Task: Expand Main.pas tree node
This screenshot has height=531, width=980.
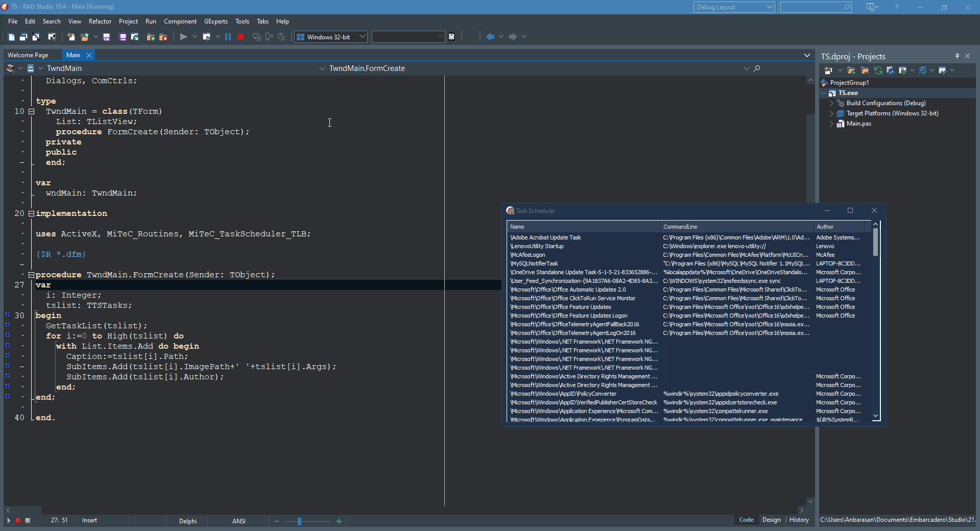Action: point(831,124)
